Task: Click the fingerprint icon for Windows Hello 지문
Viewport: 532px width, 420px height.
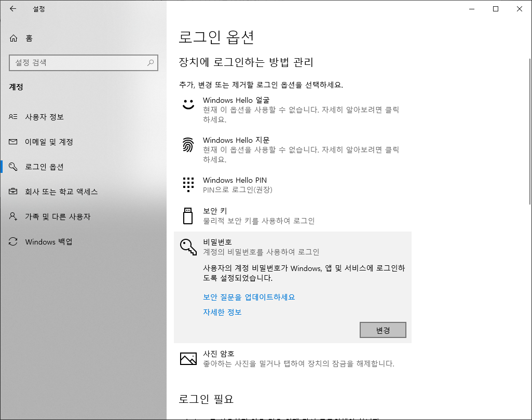Action: [188, 145]
